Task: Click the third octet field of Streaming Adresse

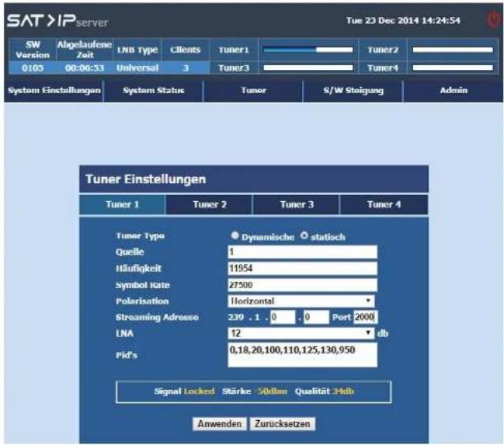Action: 283,317
